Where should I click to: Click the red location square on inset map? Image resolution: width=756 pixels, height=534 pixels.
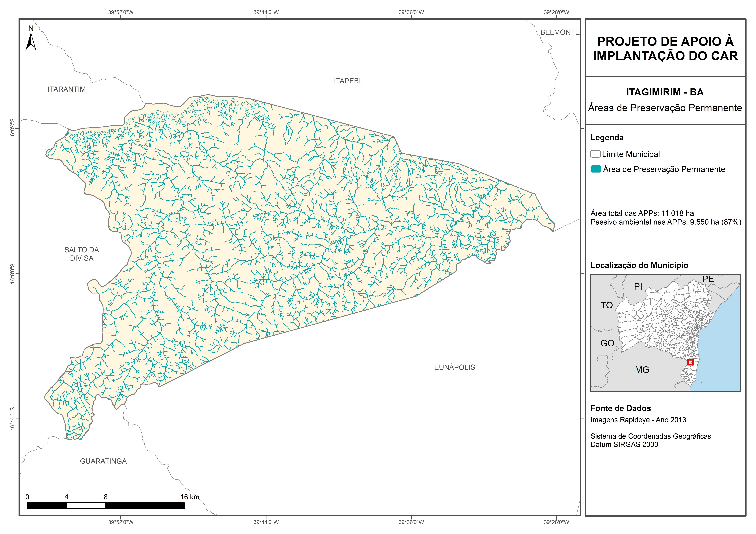pos(691,362)
